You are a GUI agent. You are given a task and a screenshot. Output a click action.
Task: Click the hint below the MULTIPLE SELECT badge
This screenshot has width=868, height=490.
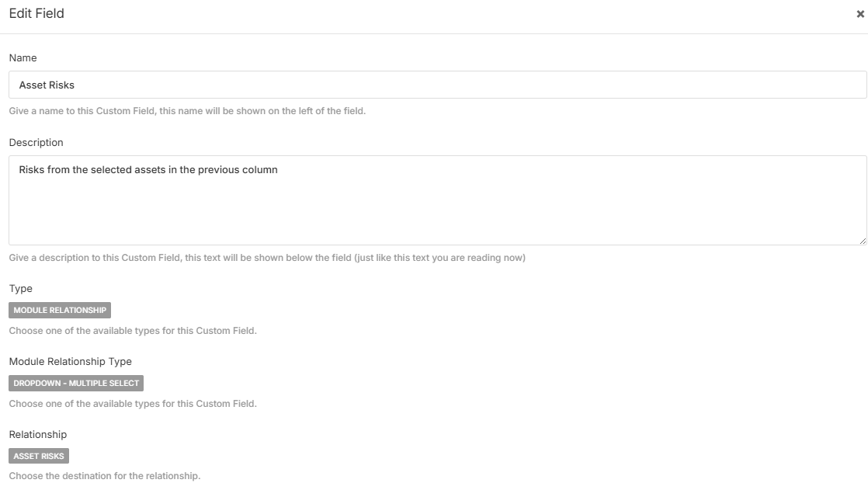coord(133,404)
